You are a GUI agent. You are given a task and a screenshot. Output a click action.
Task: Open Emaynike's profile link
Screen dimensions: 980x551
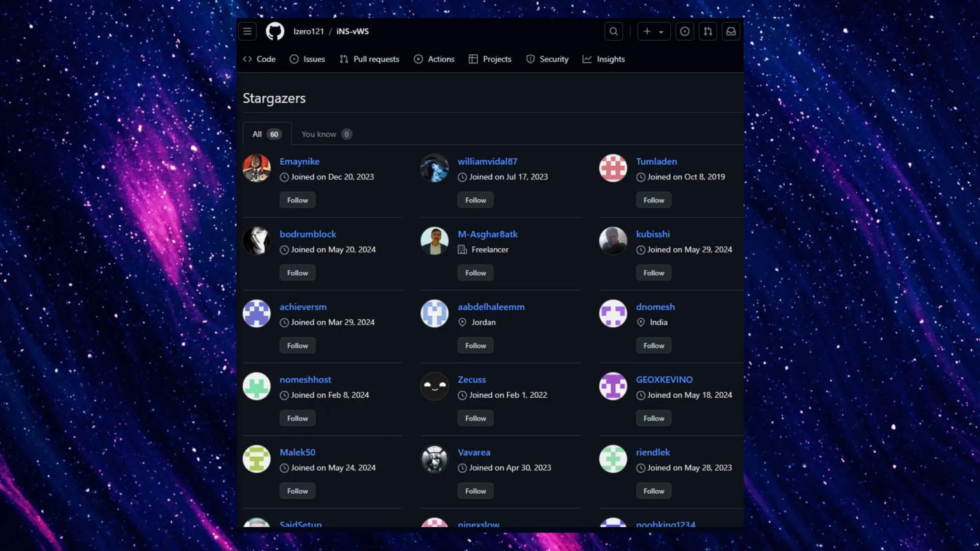click(x=299, y=161)
